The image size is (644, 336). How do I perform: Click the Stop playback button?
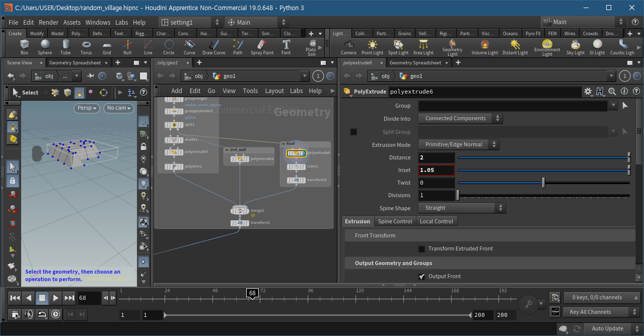[x=42, y=298]
